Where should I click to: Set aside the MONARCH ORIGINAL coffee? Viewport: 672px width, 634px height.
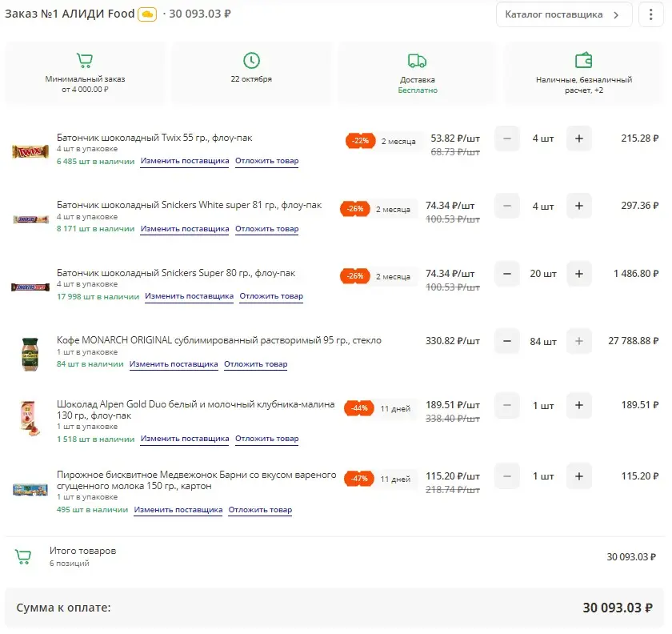coord(256,364)
